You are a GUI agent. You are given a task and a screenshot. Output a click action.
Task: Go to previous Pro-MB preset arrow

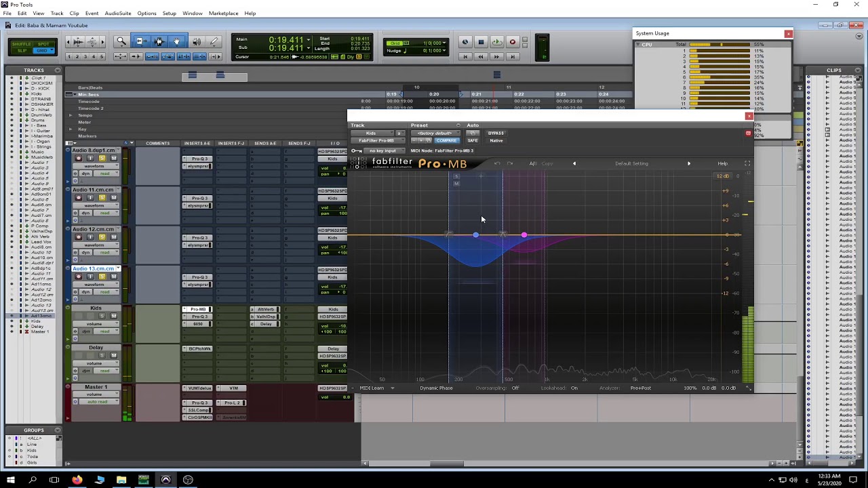point(574,163)
